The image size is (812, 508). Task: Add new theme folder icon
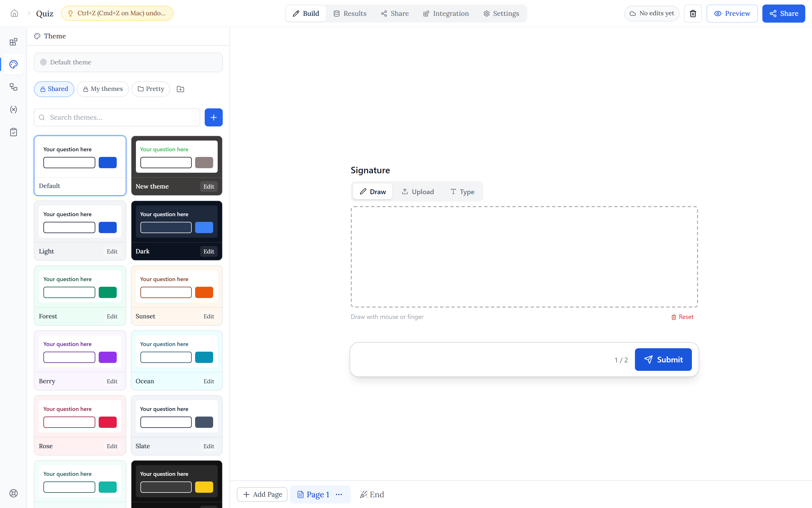pyautogui.click(x=180, y=89)
